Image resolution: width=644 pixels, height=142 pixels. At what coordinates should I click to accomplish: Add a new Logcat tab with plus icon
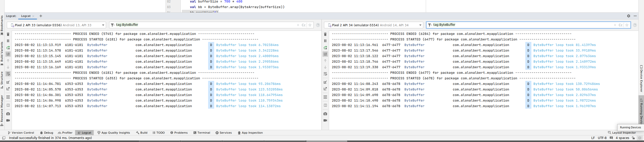[41, 16]
